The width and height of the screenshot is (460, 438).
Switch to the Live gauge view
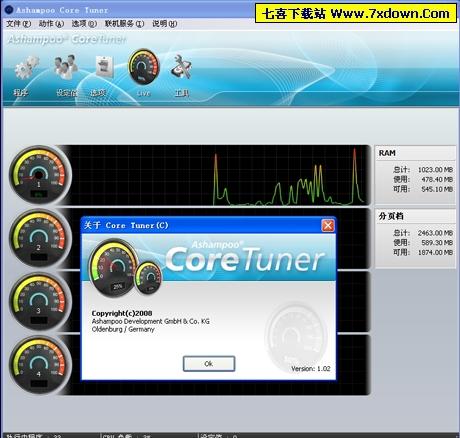(x=144, y=67)
